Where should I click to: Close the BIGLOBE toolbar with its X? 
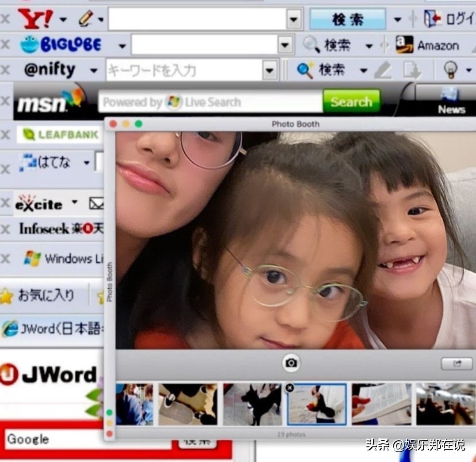tap(5, 45)
